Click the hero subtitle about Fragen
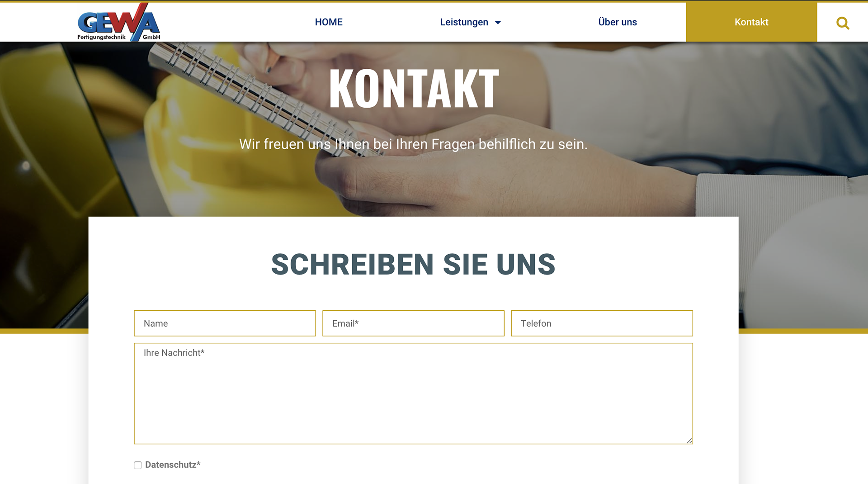 (413, 144)
